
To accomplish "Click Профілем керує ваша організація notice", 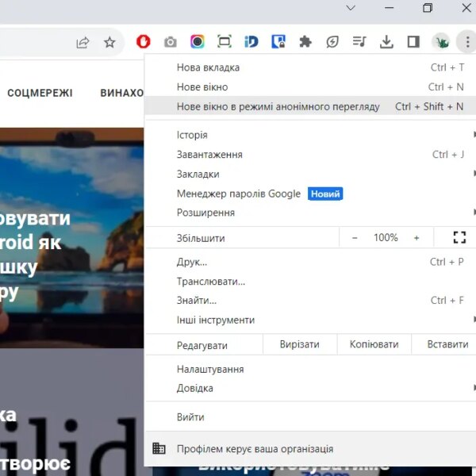I will (310, 449).
